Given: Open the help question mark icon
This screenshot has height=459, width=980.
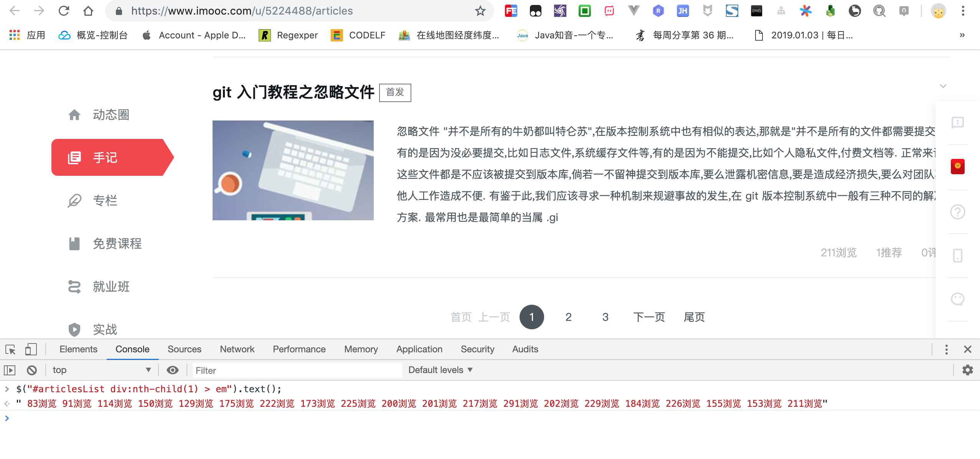Looking at the screenshot, I should click(958, 211).
